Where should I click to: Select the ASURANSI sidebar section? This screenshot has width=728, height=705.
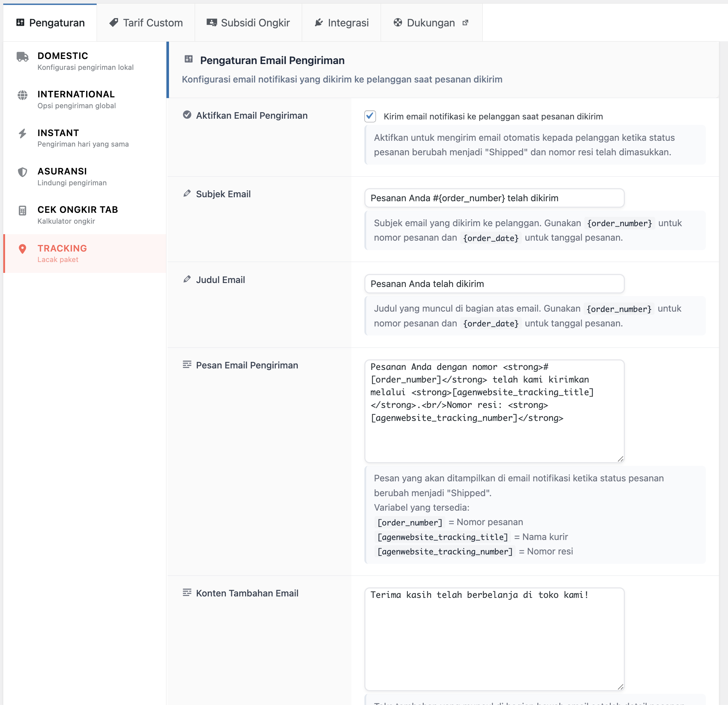[x=62, y=171]
